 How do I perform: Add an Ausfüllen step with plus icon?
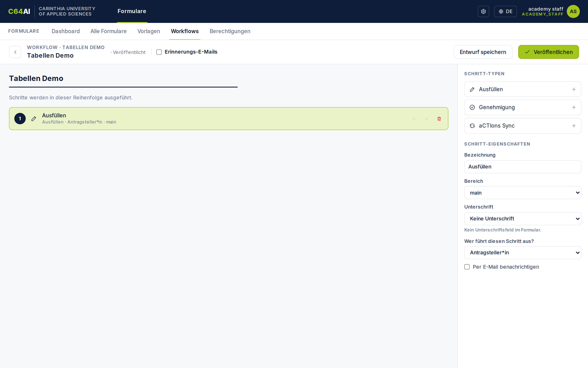pos(574,89)
